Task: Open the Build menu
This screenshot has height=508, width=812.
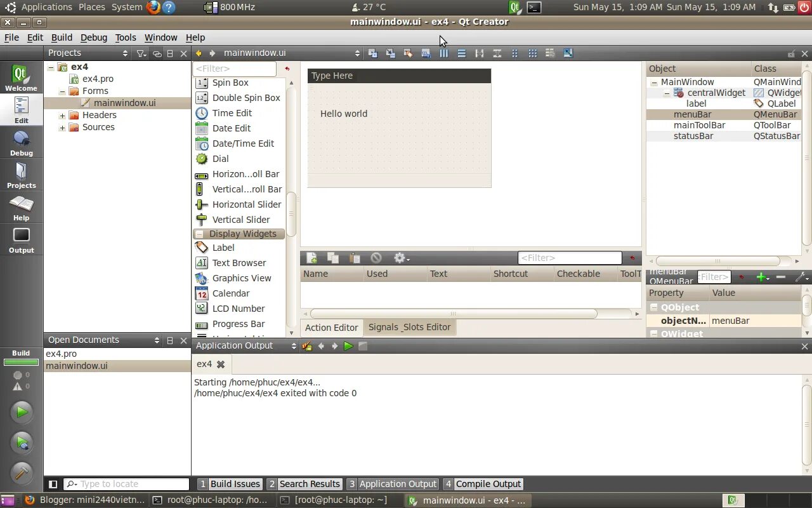Action: (x=62, y=37)
